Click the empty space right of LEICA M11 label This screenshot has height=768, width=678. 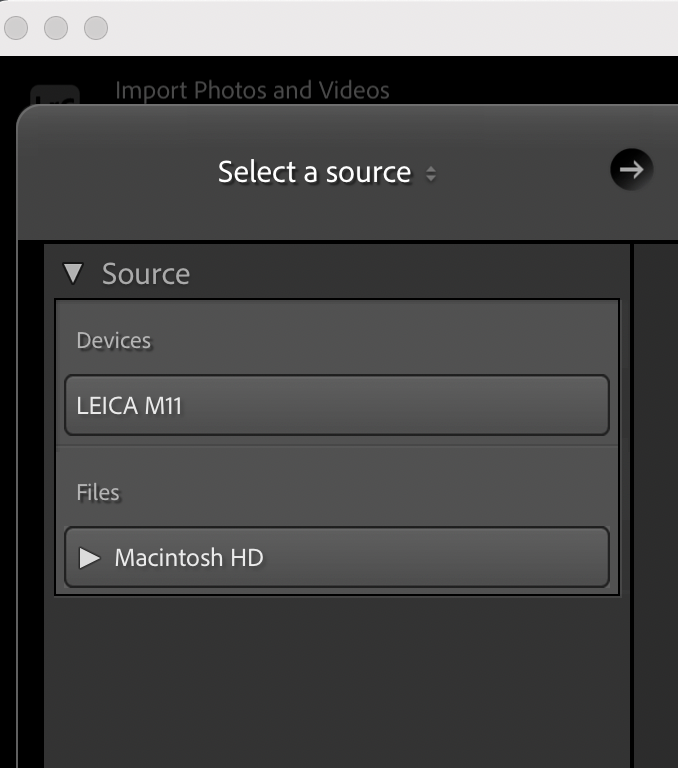400,406
